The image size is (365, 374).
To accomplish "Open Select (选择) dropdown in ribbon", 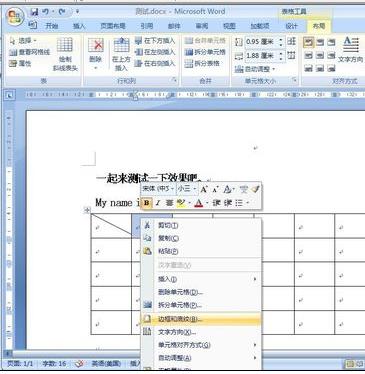I will click(x=23, y=41).
